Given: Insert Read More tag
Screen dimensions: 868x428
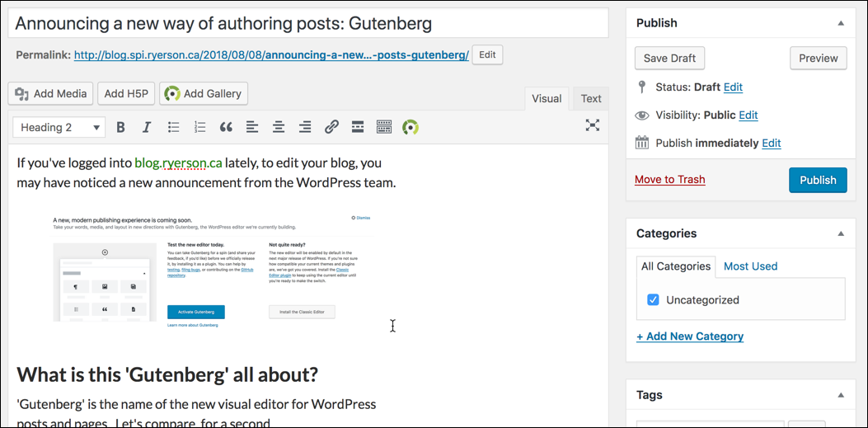Looking at the screenshot, I should click(358, 127).
